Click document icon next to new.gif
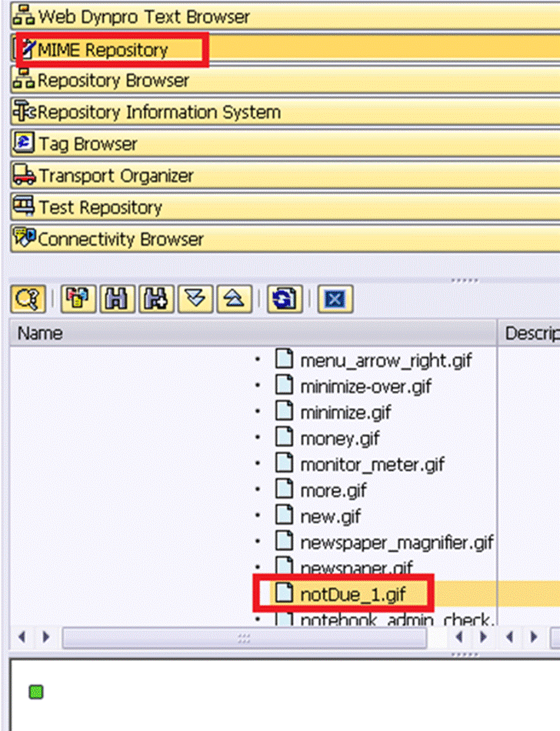This screenshot has height=731, width=560. pos(284,515)
